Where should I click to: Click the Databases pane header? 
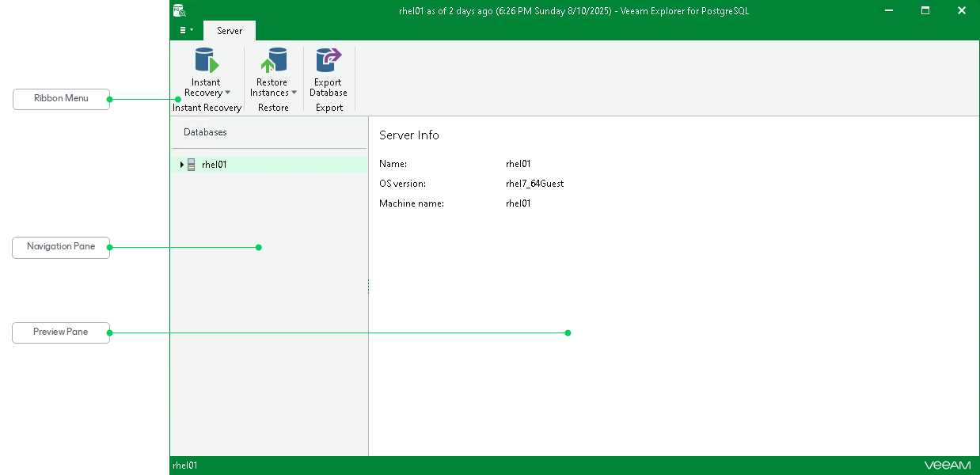pyautogui.click(x=204, y=131)
